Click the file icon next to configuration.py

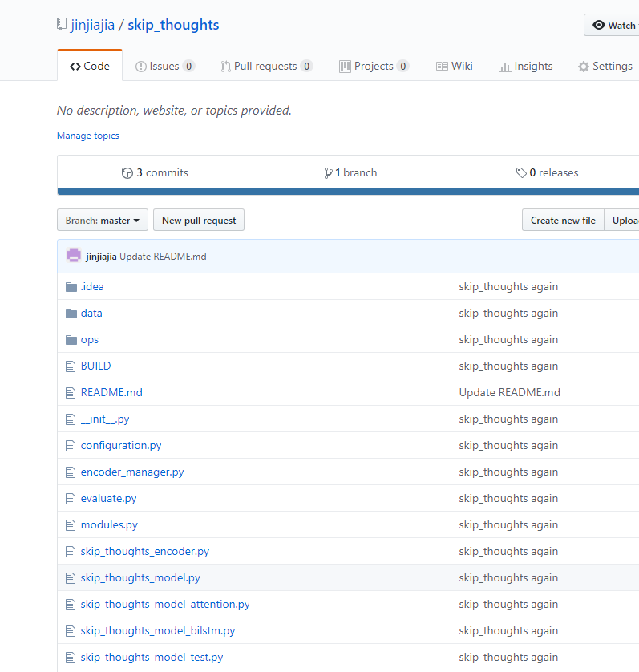click(x=71, y=446)
